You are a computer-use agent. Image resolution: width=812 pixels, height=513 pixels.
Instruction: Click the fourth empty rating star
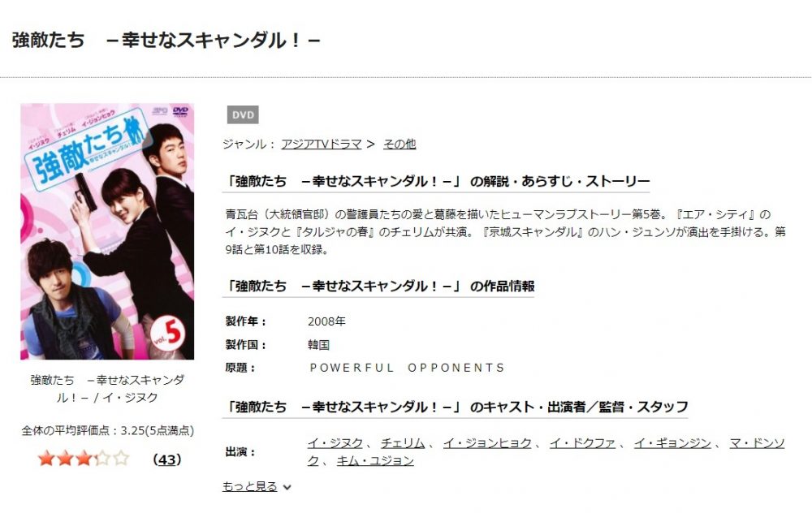tap(102, 458)
